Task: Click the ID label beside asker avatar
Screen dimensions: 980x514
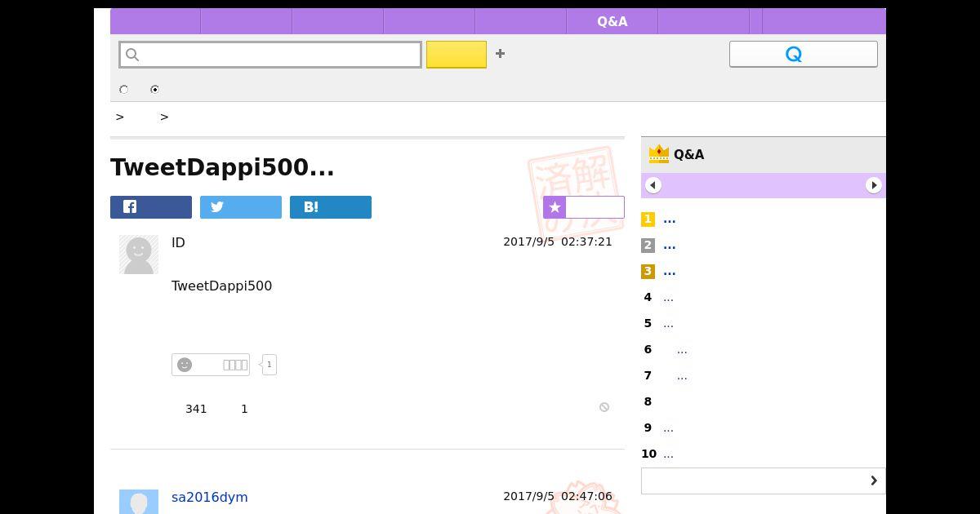Action: coord(178,242)
